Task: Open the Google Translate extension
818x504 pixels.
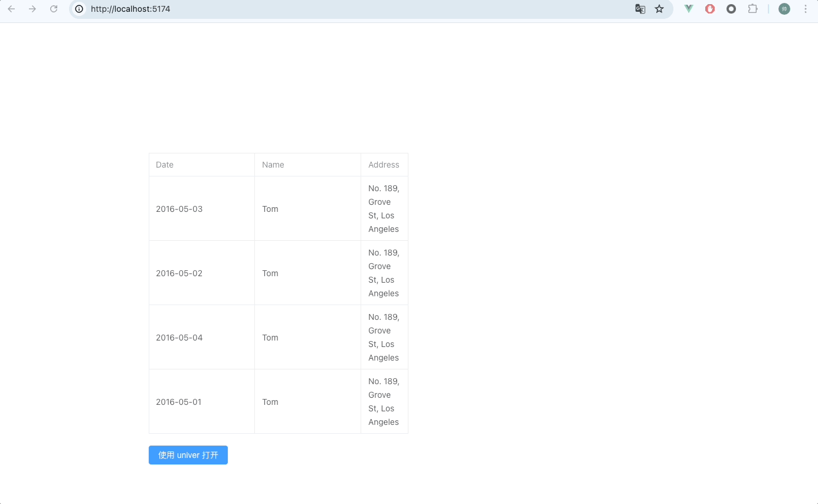Action: pyautogui.click(x=640, y=9)
